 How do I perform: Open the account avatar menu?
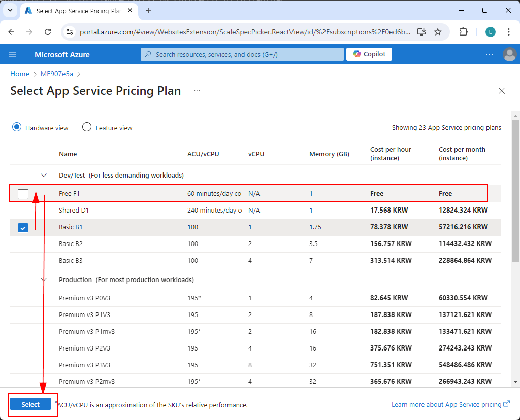[x=509, y=54]
